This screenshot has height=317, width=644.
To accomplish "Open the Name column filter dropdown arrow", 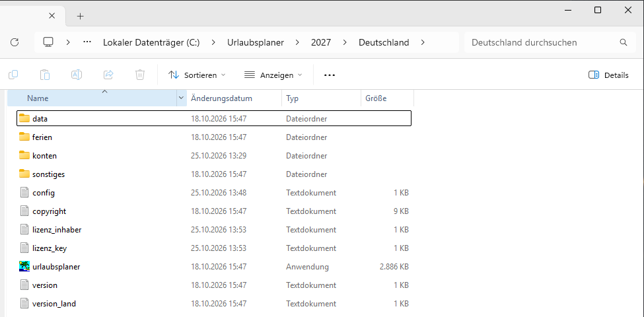I will tap(181, 98).
